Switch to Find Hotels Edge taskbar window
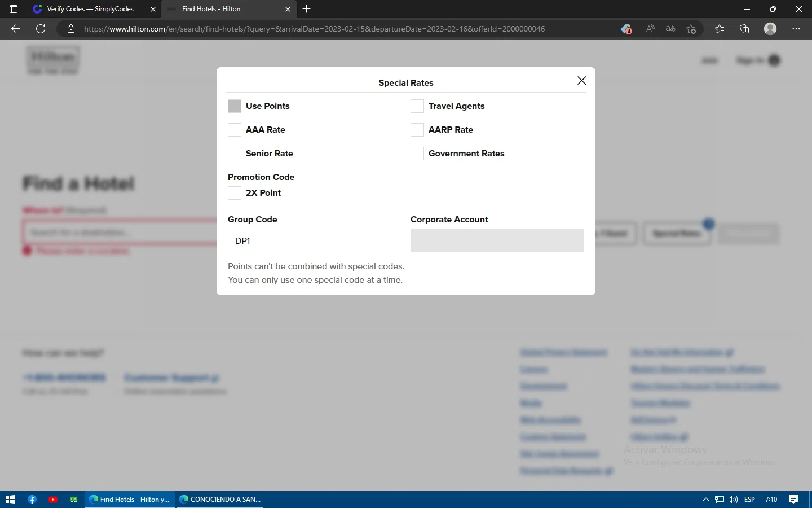Image resolution: width=812 pixels, height=508 pixels. pyautogui.click(x=130, y=500)
